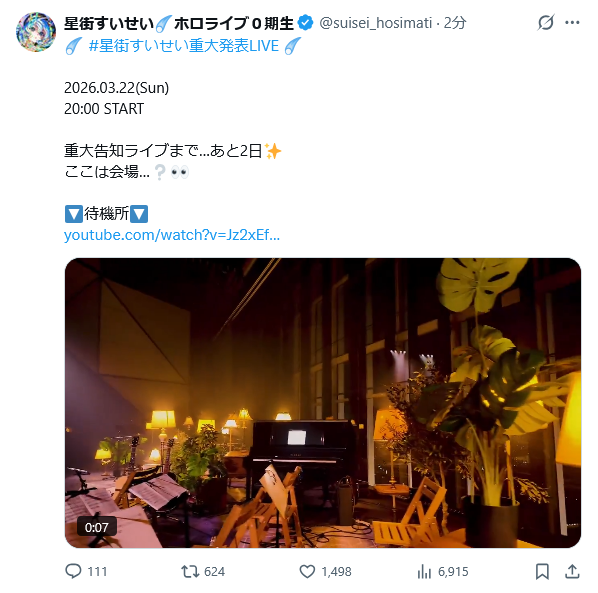Image resolution: width=598 pixels, height=593 pixels.
Task: Click the 624 repost count
Action: pyautogui.click(x=214, y=572)
